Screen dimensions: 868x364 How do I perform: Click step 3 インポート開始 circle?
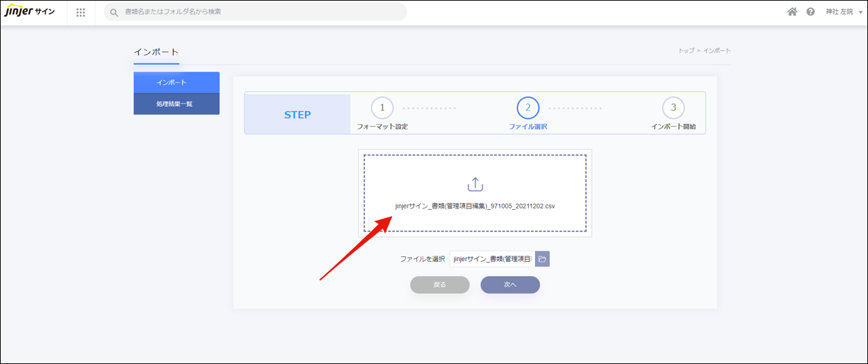673,108
